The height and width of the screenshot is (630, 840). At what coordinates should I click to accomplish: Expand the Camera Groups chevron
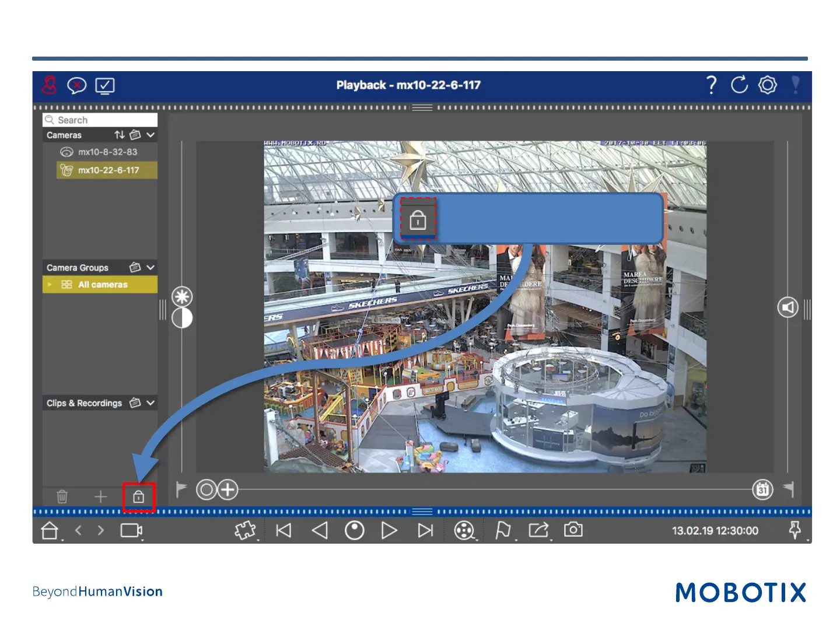point(150,267)
